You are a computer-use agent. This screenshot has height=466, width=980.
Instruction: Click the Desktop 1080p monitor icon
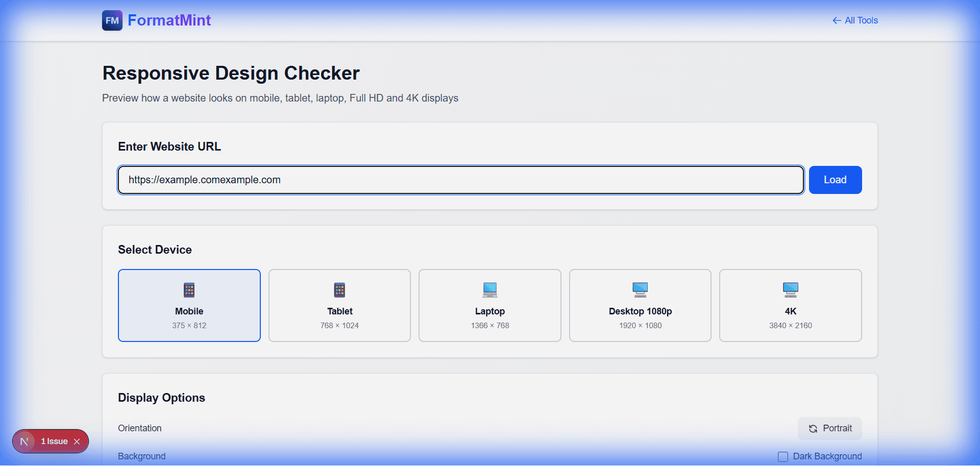(x=640, y=289)
